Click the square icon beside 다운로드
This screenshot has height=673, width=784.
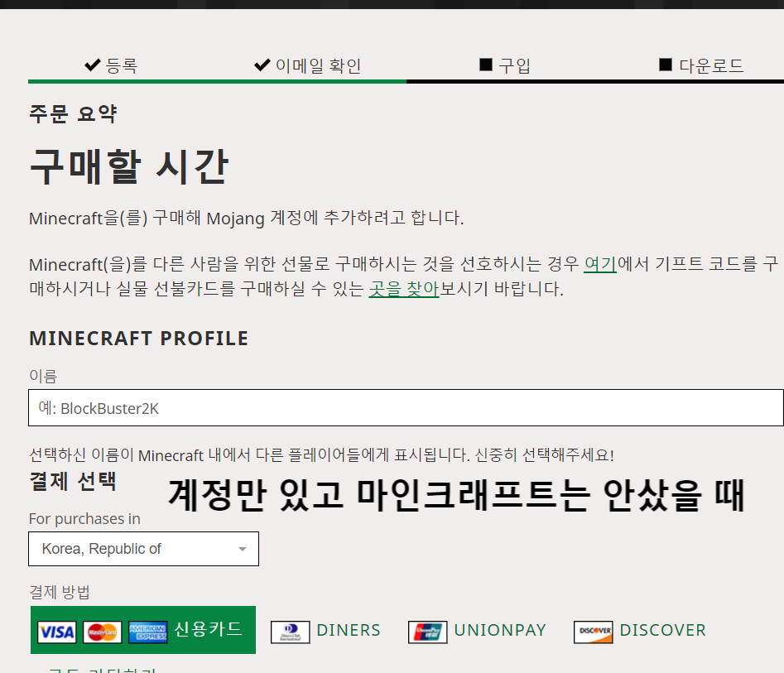(666, 65)
